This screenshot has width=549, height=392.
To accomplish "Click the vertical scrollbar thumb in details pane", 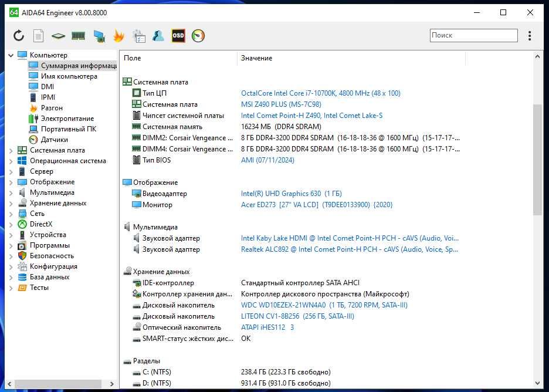I will (537, 160).
